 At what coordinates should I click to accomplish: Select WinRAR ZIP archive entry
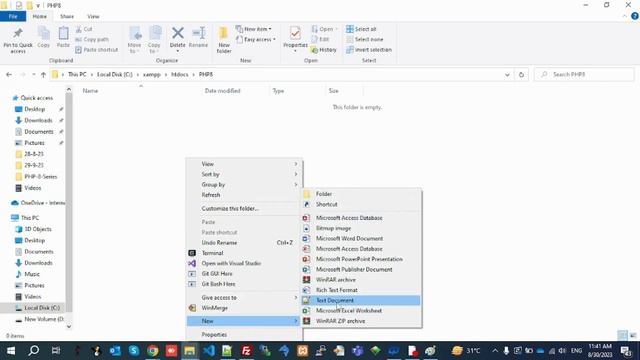pyautogui.click(x=361, y=321)
